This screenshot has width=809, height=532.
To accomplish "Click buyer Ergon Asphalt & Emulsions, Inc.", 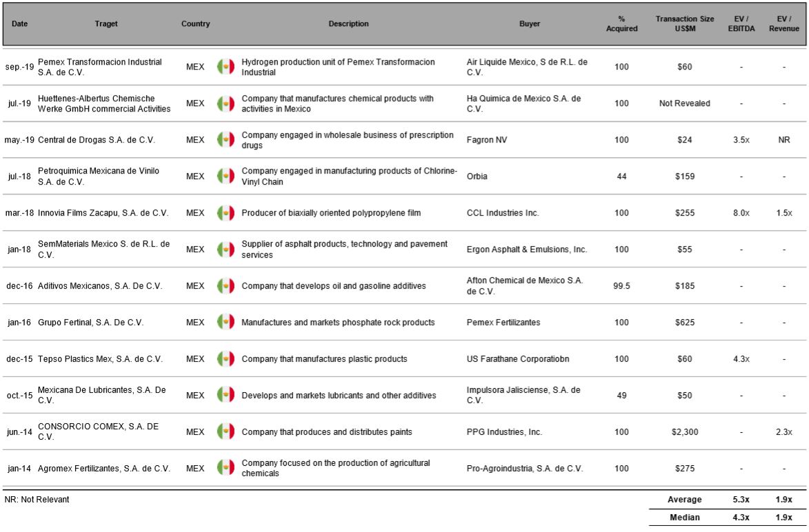I will [x=527, y=249].
